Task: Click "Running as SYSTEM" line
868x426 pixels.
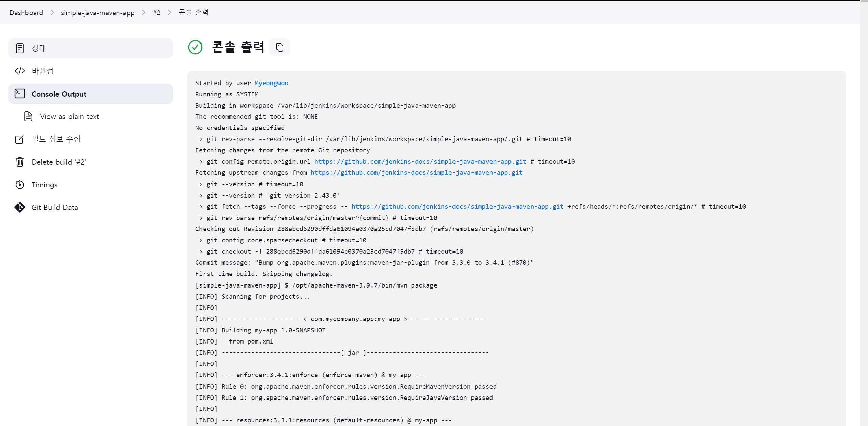Action: tap(227, 94)
